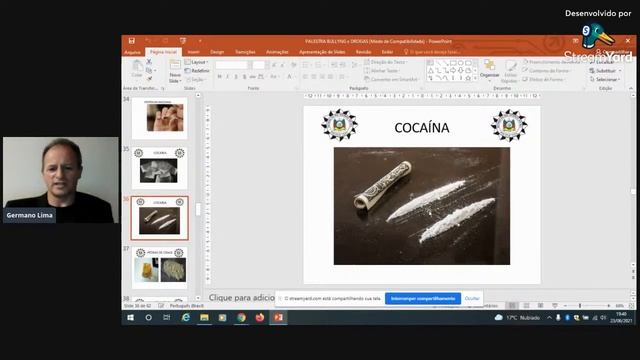Select slide 34 thumbnail
The height and width of the screenshot is (360, 640).
(160, 118)
